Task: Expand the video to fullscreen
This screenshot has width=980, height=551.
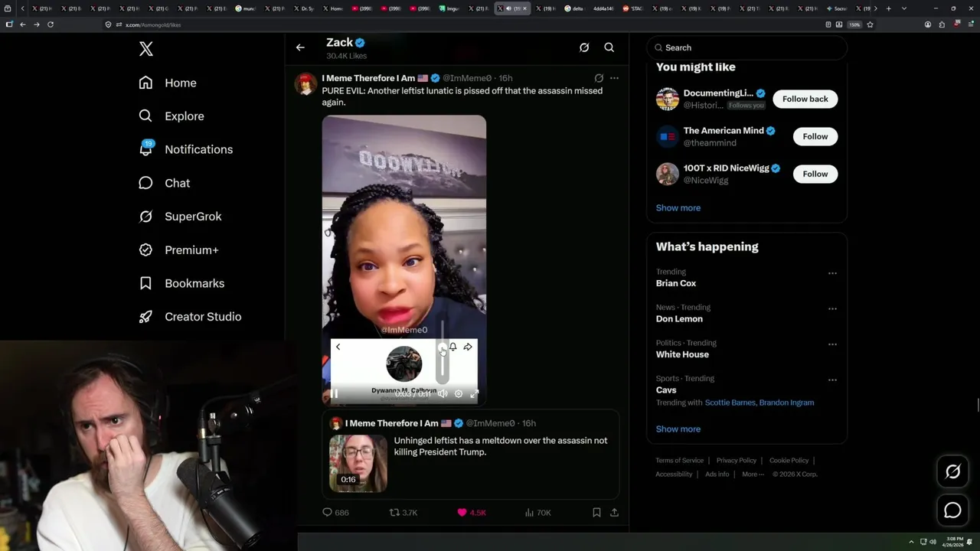Action: [x=475, y=394]
